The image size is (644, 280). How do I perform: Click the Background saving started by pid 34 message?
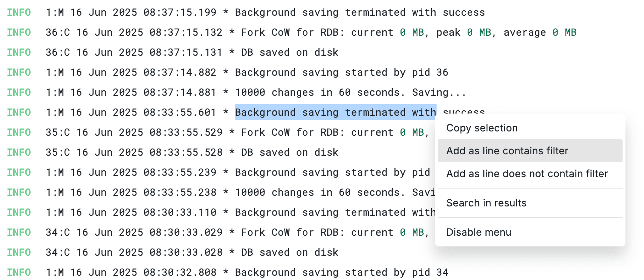pyautogui.click(x=341, y=272)
